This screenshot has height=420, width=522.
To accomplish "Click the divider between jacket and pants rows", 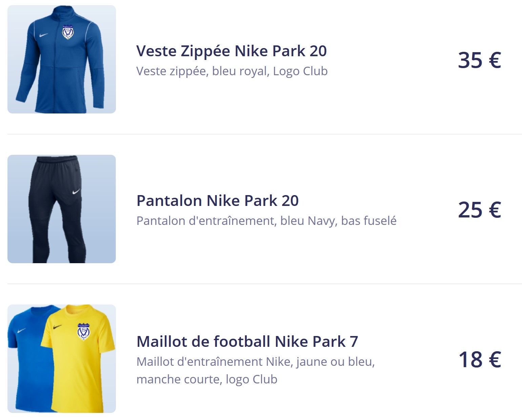I will point(264,134).
